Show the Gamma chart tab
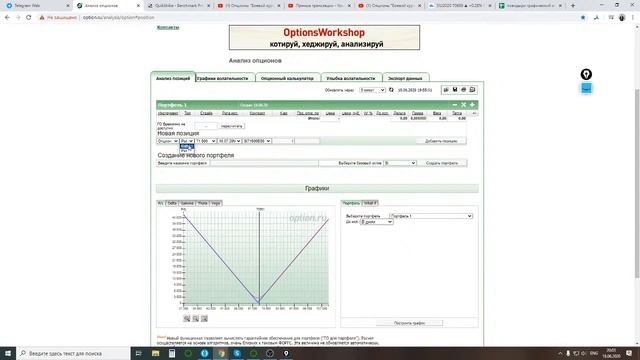Screen dimensions: 640x360 pyautogui.click(x=187, y=203)
